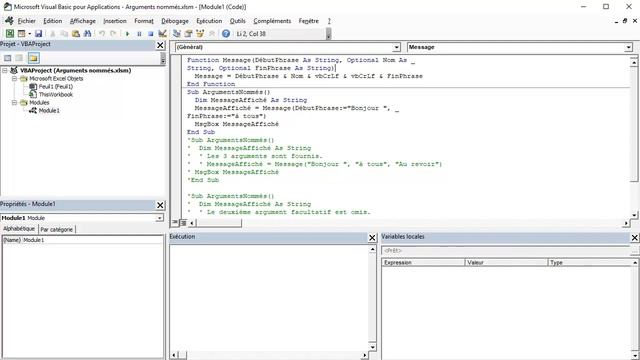Image resolution: width=640 pixels, height=360 pixels.
Task: Collapse the Modules folder
Action: click(x=14, y=102)
